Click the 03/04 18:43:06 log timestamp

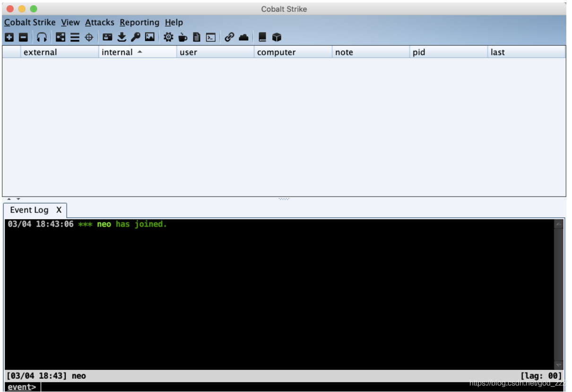[41, 224]
